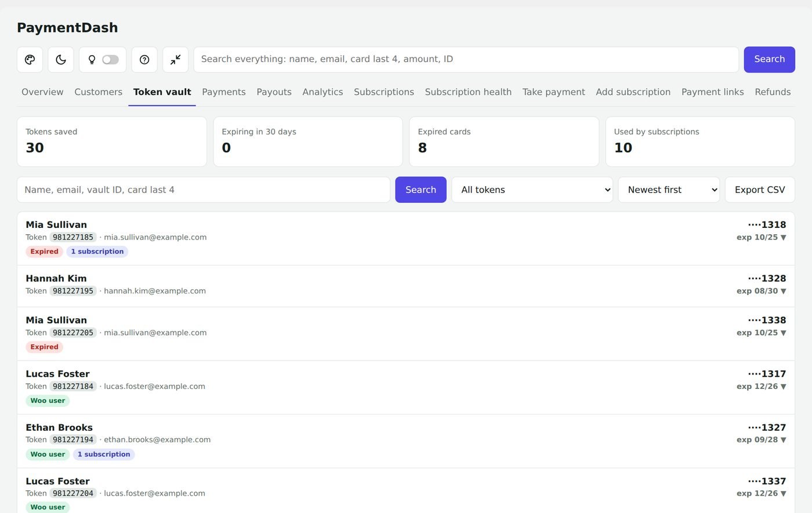The image size is (812, 513).
Task: Open the help question mark icon
Action: click(x=144, y=60)
